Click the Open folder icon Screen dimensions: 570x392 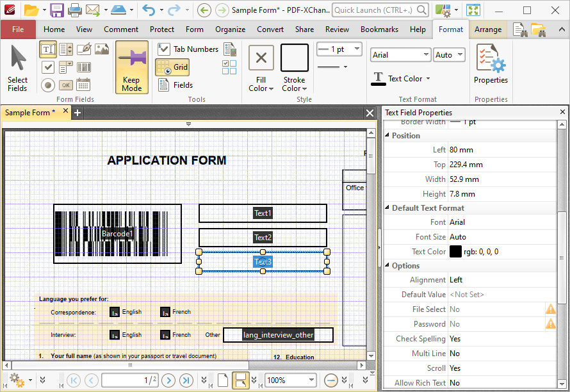(x=31, y=10)
